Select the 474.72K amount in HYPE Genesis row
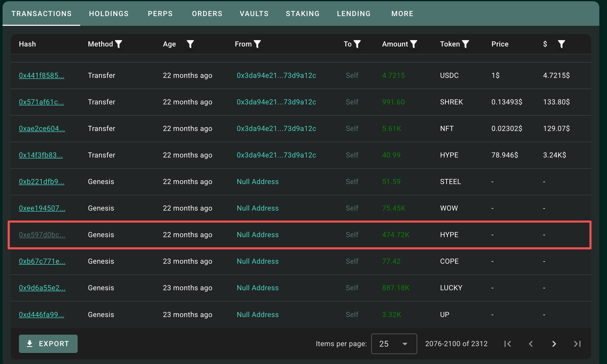 [x=396, y=235]
